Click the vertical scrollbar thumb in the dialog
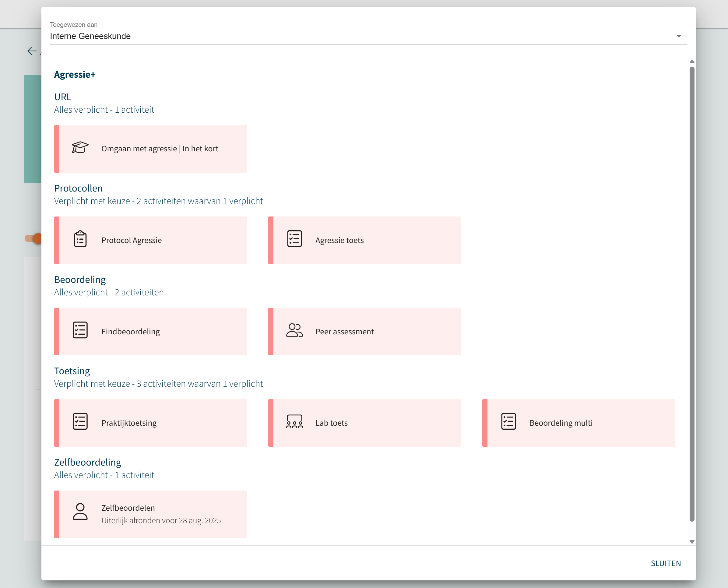Image resolution: width=728 pixels, height=588 pixels. (x=692, y=294)
